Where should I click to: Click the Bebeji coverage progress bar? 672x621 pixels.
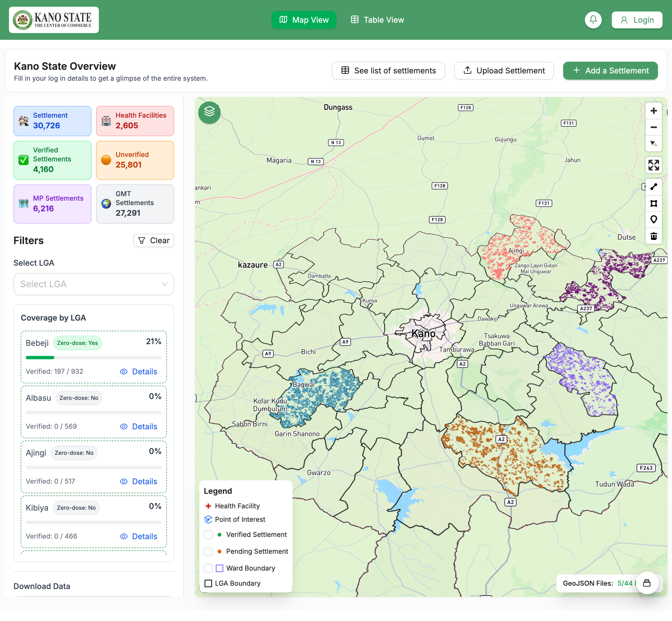click(x=94, y=358)
